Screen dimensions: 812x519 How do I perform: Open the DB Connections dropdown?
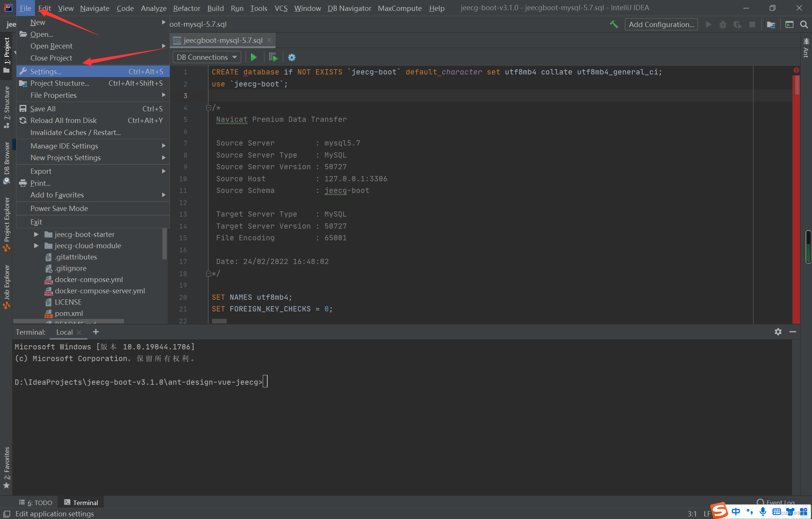[x=206, y=57]
